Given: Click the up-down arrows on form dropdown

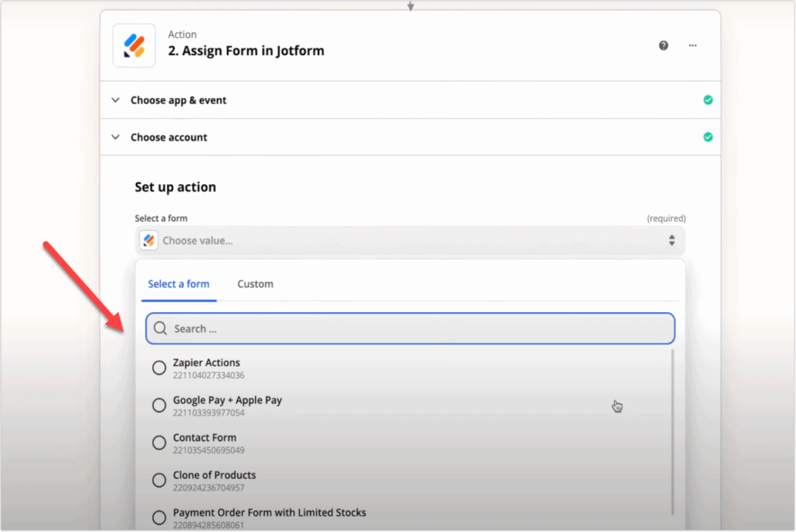Looking at the screenshot, I should 672,241.
